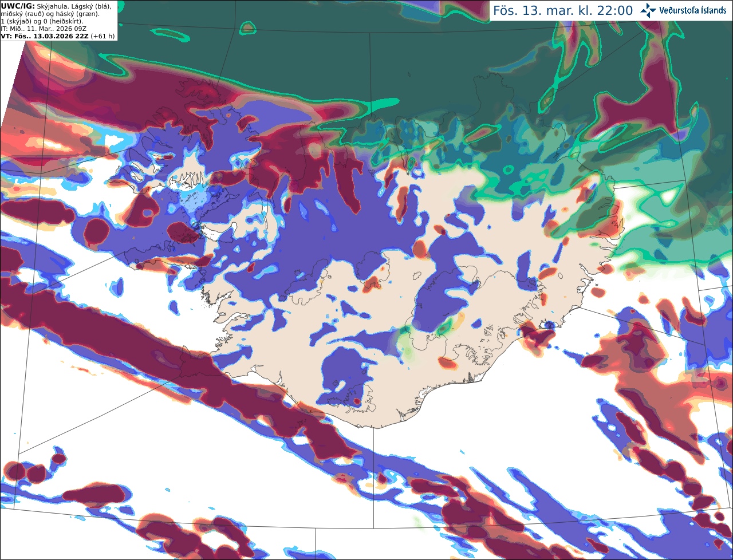Click the bold 'UWC/IG:' label
The width and height of the screenshot is (733, 560).
18,6
